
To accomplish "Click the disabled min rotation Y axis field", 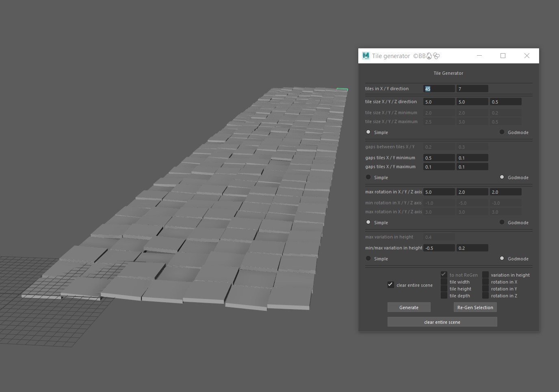I will (472, 203).
